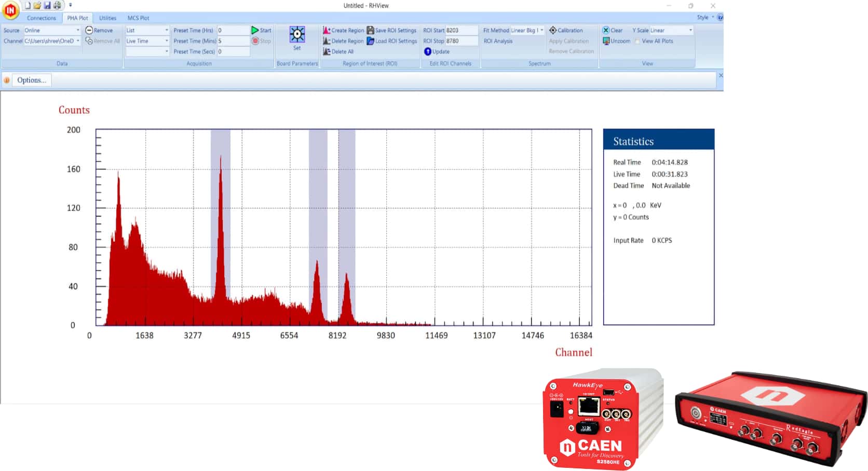Open the Y Scale Linear dropdown
Viewport: 868px width, 471px height.
point(671,30)
